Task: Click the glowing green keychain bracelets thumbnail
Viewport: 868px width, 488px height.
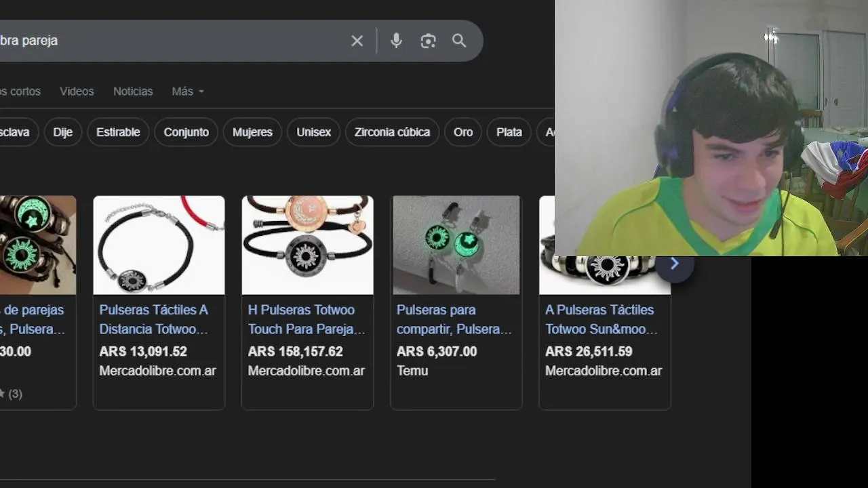Action: [456, 245]
